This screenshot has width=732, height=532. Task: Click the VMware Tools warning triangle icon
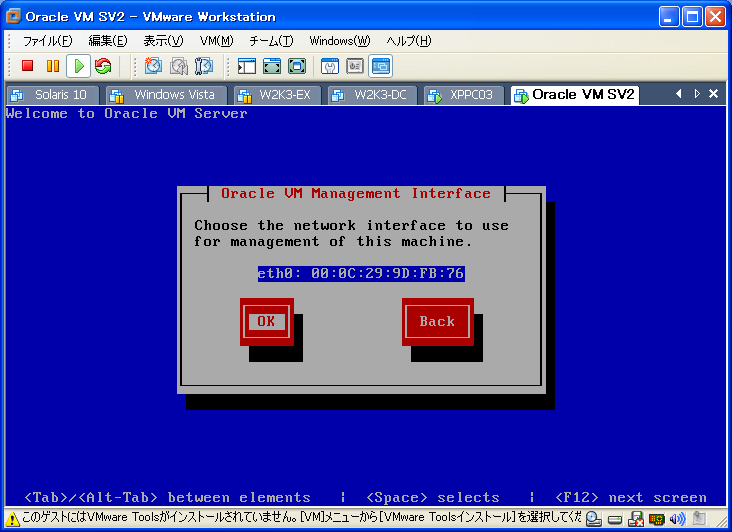tap(12, 519)
